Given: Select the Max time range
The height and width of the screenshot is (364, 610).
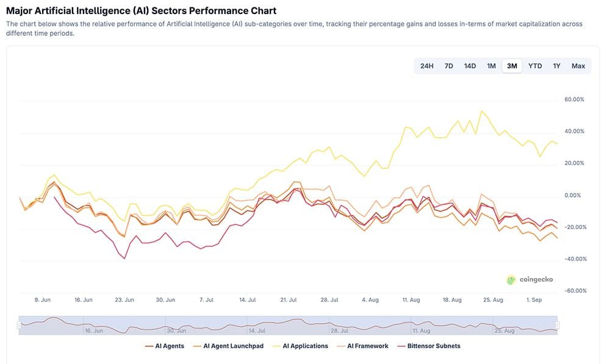Looking at the screenshot, I should 578,66.
